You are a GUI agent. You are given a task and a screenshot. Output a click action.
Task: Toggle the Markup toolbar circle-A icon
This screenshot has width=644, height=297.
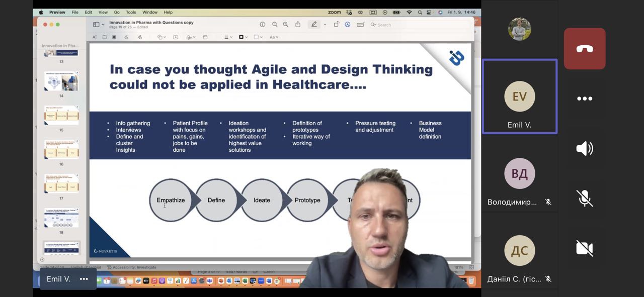pos(348,25)
